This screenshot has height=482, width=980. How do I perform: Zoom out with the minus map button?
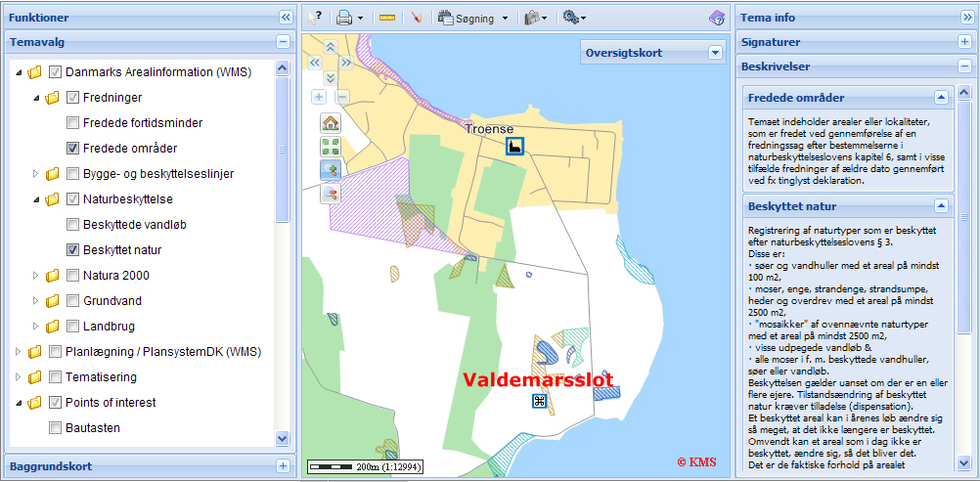[x=342, y=97]
